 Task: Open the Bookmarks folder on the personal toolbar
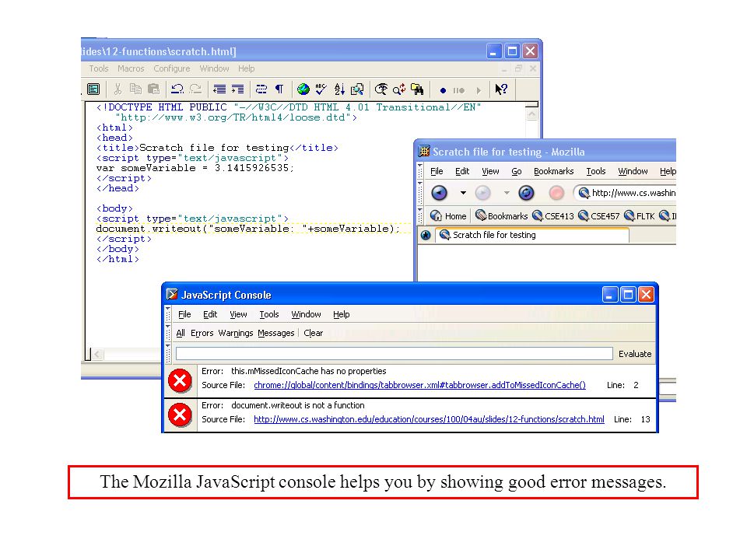(502, 216)
